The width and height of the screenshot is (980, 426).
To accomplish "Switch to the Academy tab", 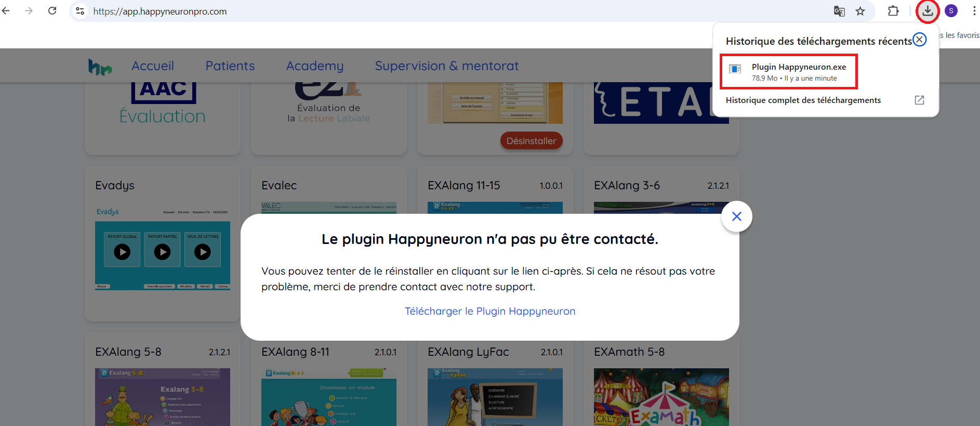I will [314, 66].
